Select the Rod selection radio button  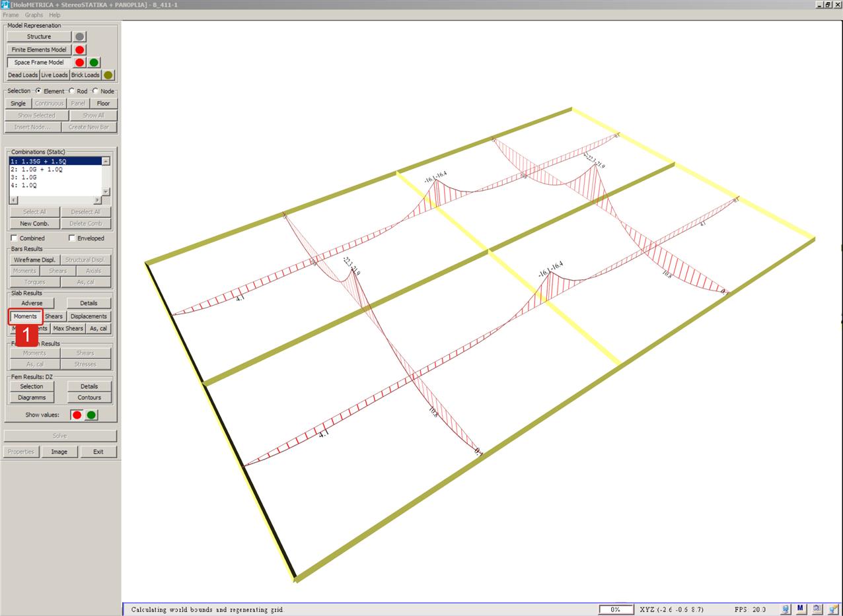pyautogui.click(x=71, y=91)
